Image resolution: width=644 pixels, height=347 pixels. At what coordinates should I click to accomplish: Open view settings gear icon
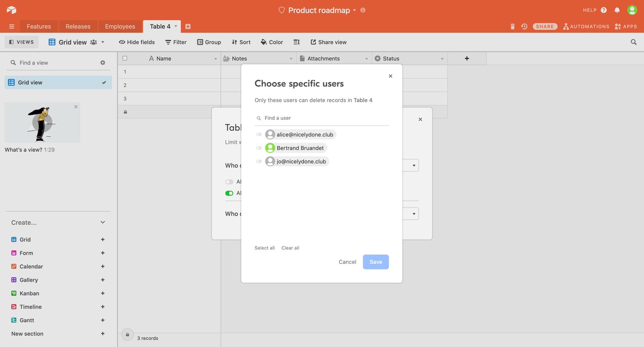103,63
